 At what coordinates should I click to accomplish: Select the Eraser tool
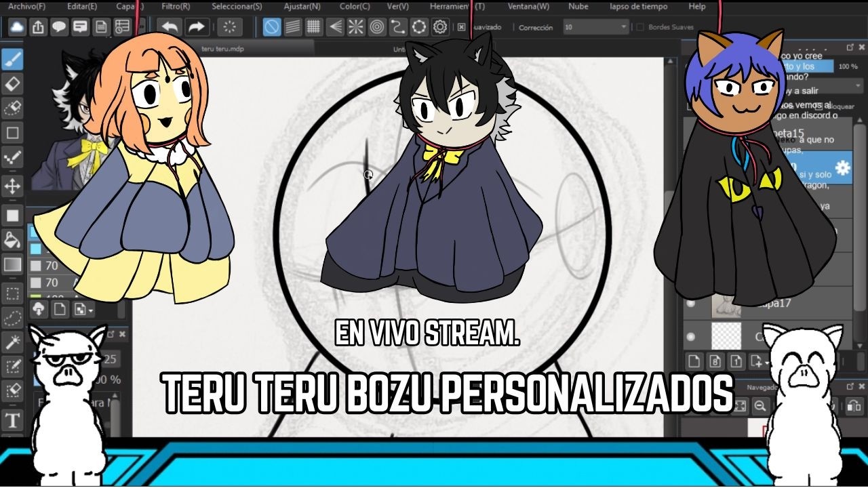click(x=12, y=84)
